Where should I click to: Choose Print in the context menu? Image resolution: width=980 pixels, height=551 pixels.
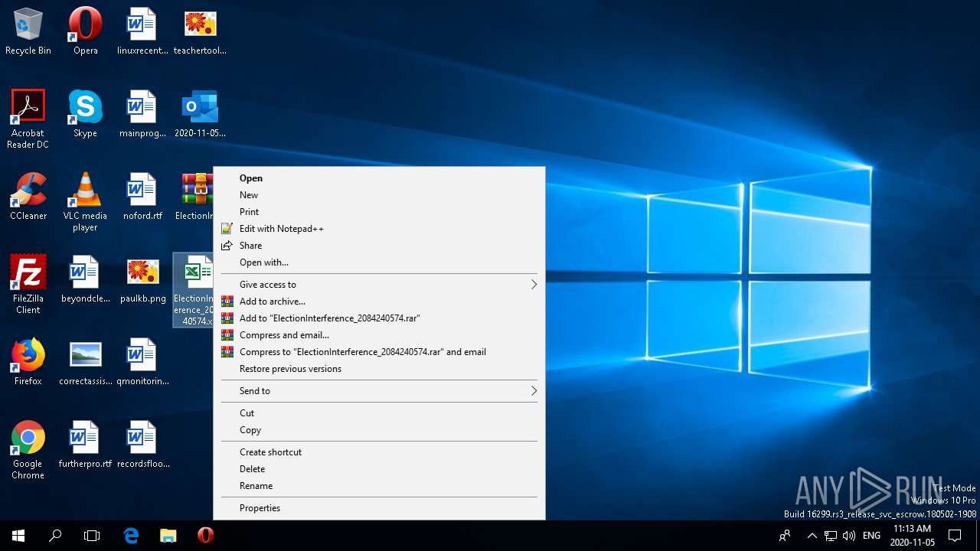pyautogui.click(x=379, y=212)
